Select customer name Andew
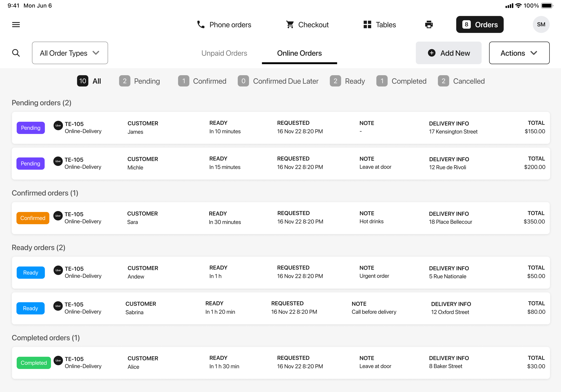This screenshot has width=561, height=392. pos(136,276)
